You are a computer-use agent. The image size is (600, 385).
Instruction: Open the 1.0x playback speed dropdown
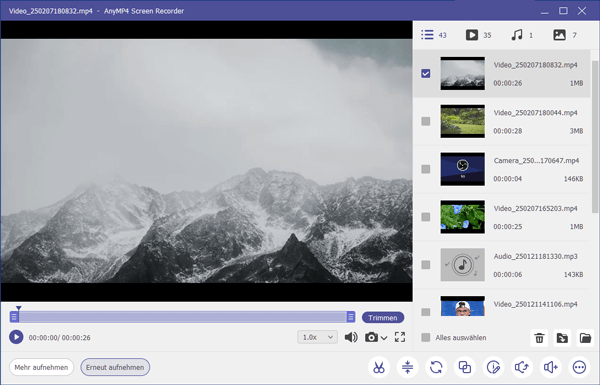[x=317, y=337]
